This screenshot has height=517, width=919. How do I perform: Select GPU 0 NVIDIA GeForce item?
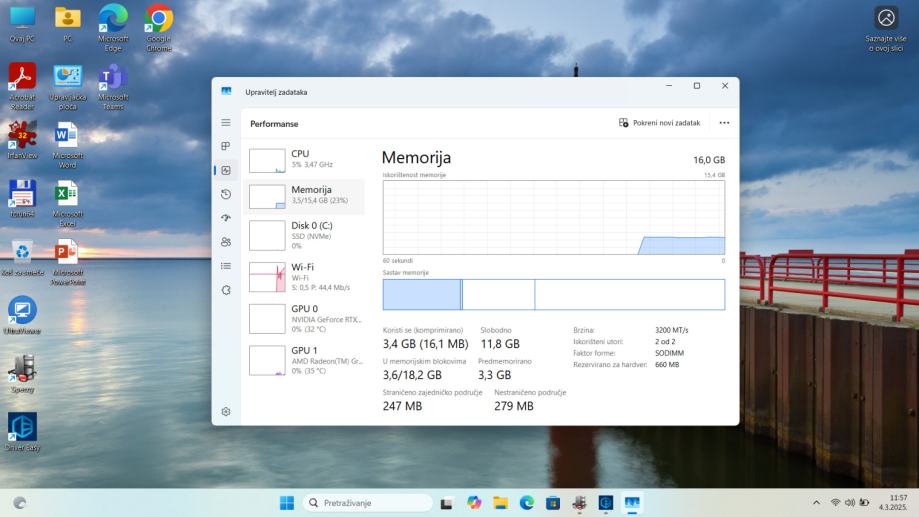click(x=304, y=318)
